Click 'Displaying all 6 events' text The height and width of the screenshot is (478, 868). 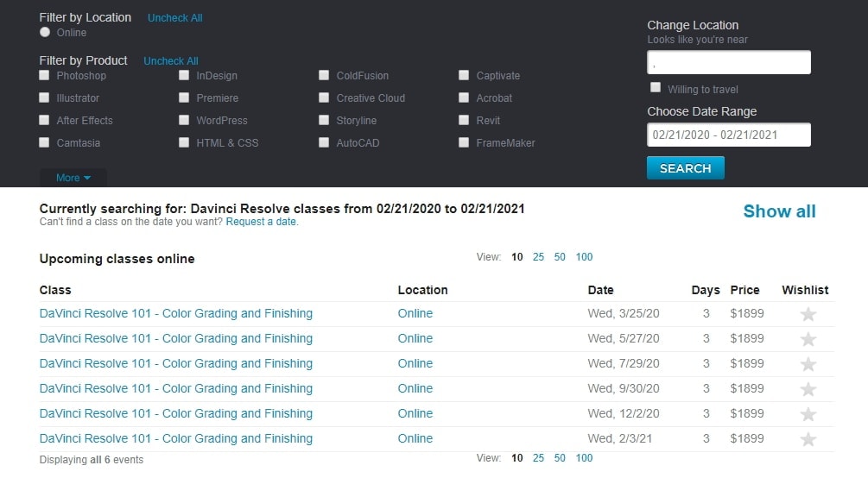pyautogui.click(x=92, y=460)
